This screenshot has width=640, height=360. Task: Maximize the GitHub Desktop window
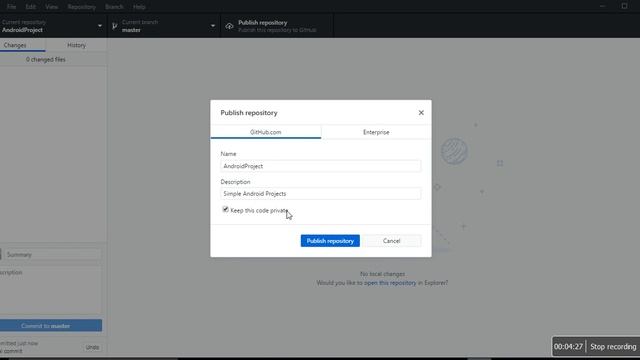[x=624, y=7]
